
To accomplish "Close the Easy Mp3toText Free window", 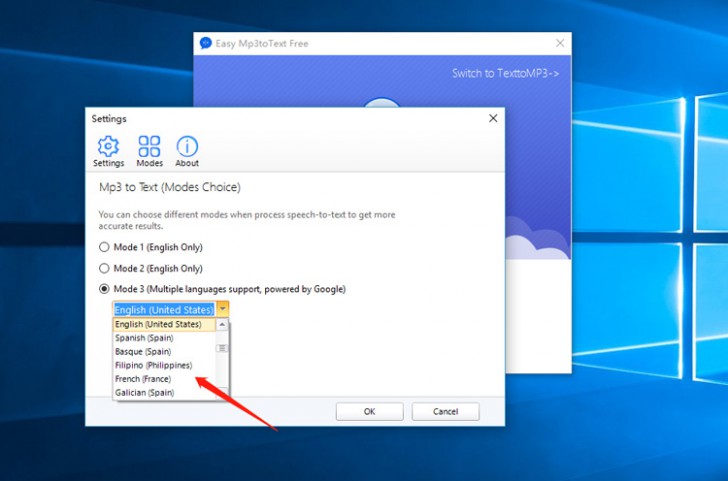I will 560,43.
